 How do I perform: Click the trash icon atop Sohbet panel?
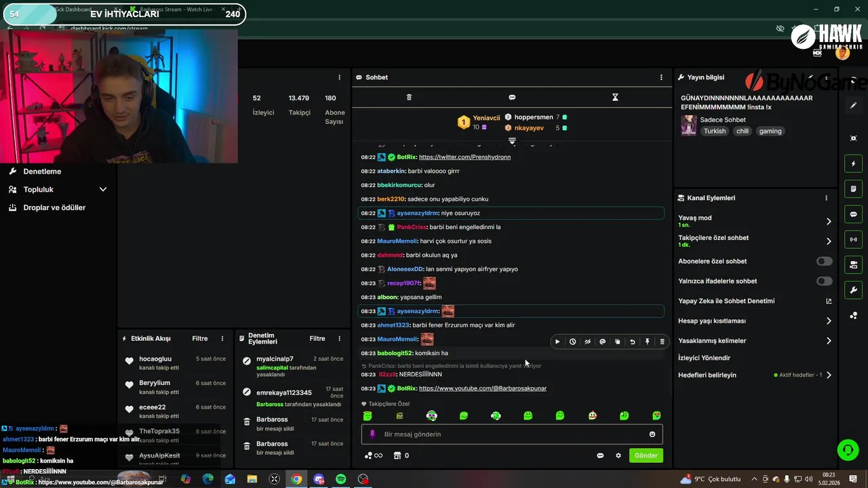(x=409, y=98)
